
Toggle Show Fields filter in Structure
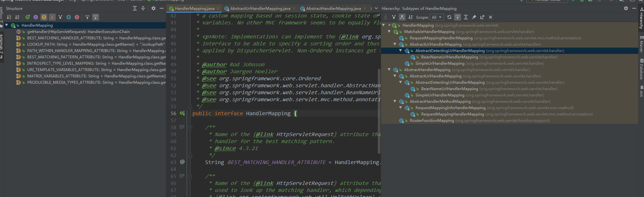pos(44,17)
